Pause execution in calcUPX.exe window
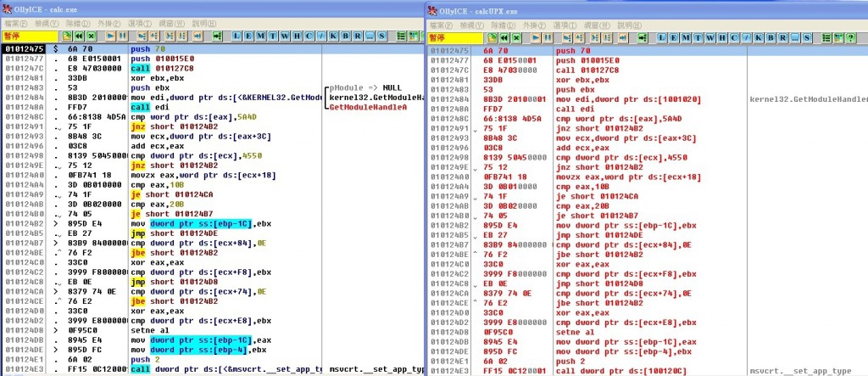 [x=548, y=37]
